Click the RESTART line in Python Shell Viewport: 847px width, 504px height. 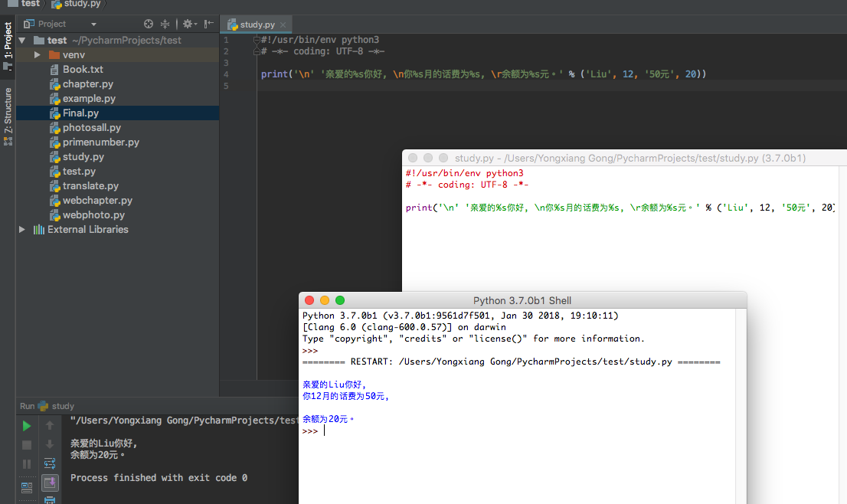[511, 362]
